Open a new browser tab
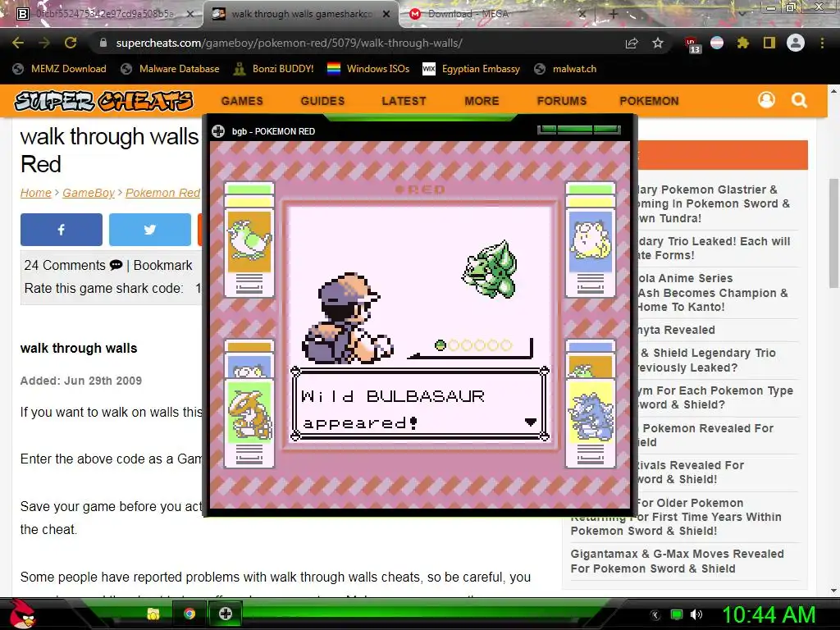Viewport: 840px width, 630px height. tap(614, 15)
